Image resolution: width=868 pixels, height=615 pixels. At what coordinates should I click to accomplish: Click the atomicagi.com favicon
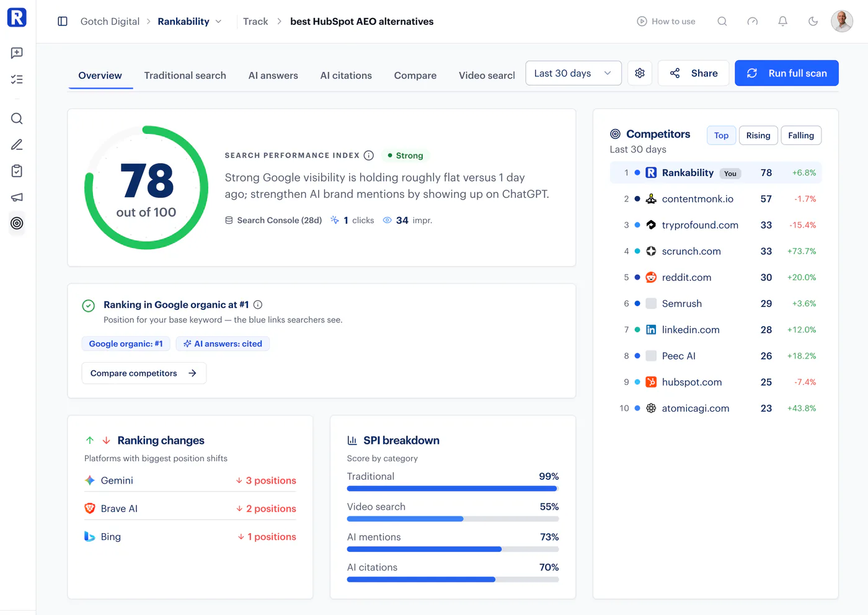coord(651,408)
